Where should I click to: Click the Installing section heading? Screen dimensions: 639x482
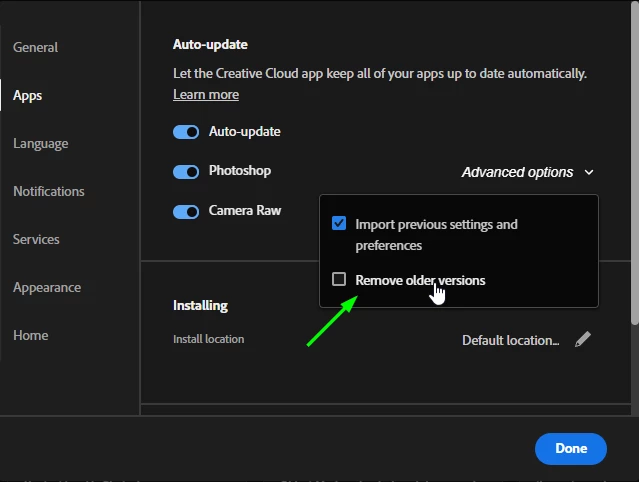coord(201,306)
